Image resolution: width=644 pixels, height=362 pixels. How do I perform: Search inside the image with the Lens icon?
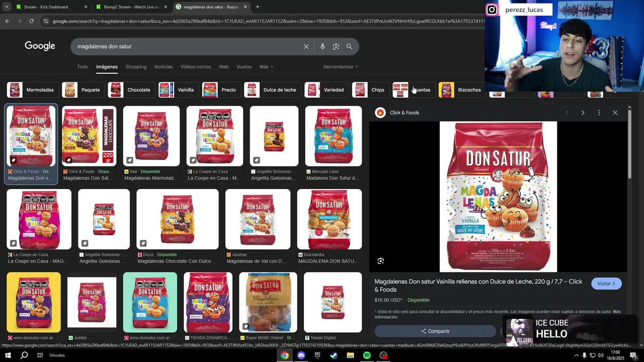pos(381,261)
